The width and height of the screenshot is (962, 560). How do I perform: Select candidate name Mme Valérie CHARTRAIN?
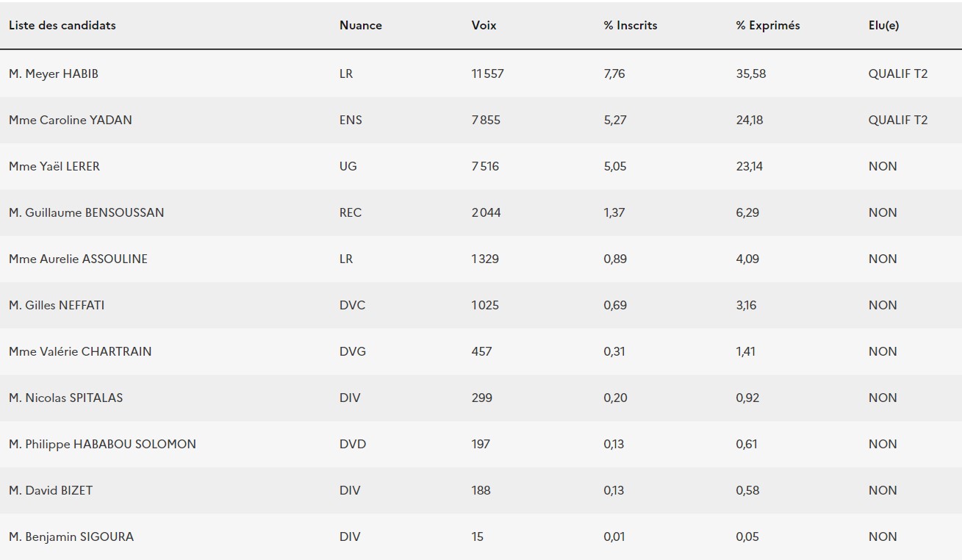[80, 351]
